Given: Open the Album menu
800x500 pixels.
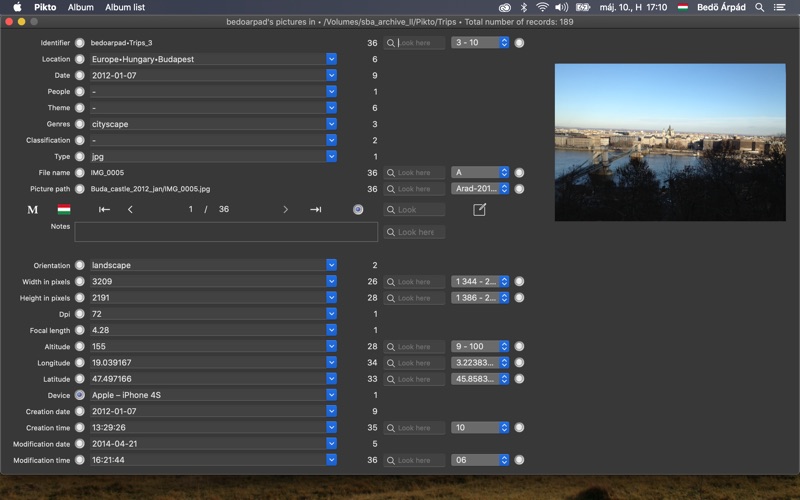Looking at the screenshot, I should pos(81,7).
